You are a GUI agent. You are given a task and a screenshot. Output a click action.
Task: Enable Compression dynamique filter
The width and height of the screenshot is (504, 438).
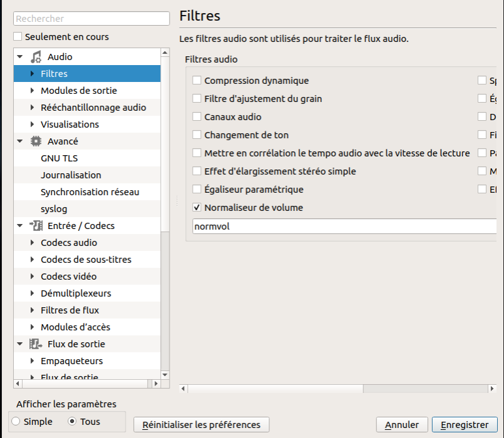pos(197,80)
